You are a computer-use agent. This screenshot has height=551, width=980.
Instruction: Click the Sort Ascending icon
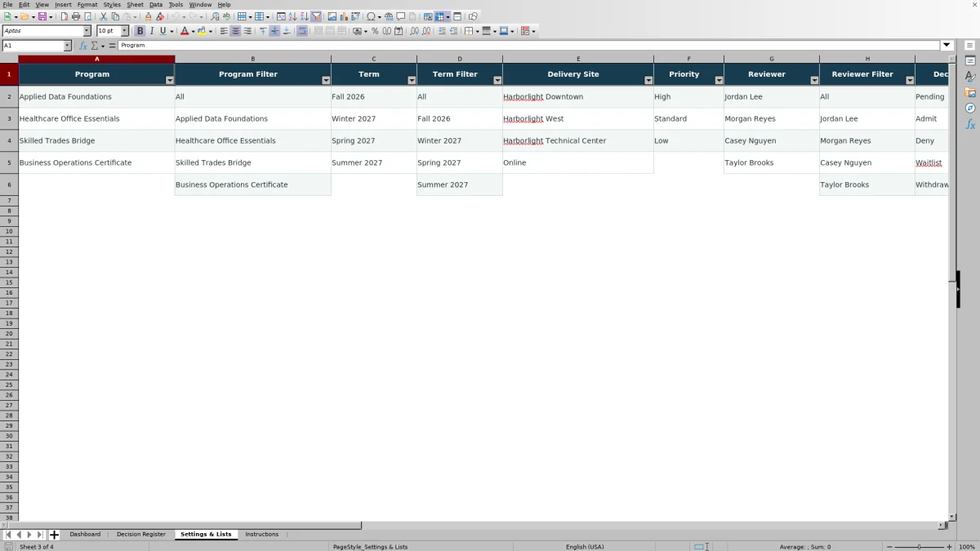[x=292, y=16]
